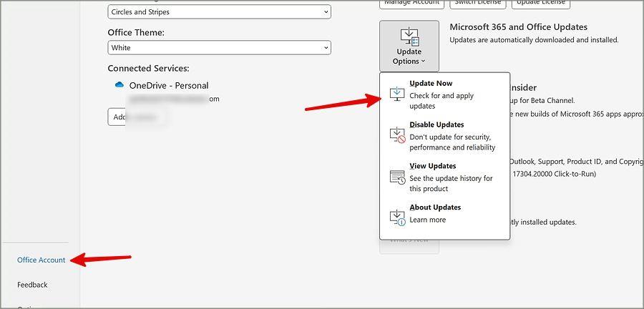Open the Update Options dropdown button
The height and width of the screenshot is (309, 644).
click(409, 46)
